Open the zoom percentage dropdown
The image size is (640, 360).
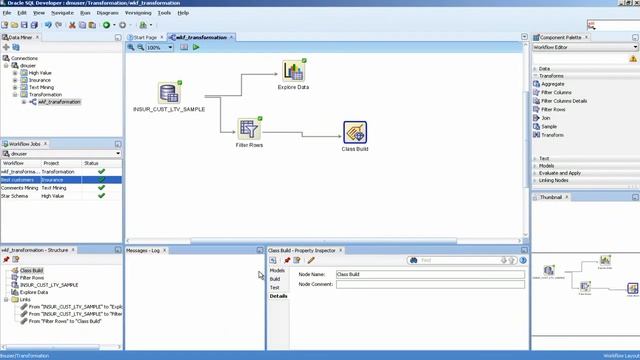[170, 47]
